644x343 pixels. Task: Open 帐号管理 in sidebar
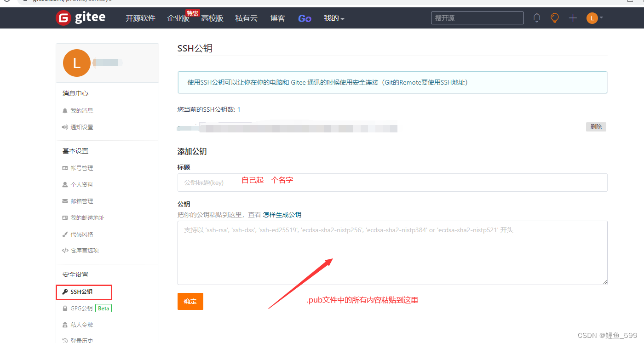(81, 168)
